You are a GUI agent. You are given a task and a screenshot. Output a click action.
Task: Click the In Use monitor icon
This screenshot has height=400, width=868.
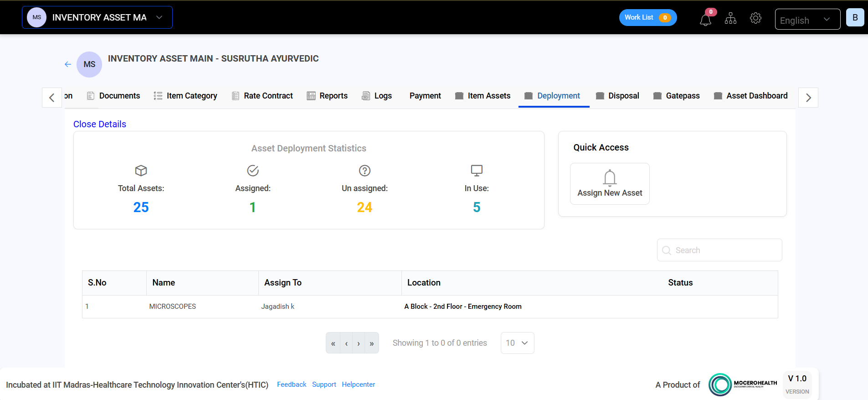pyautogui.click(x=477, y=171)
